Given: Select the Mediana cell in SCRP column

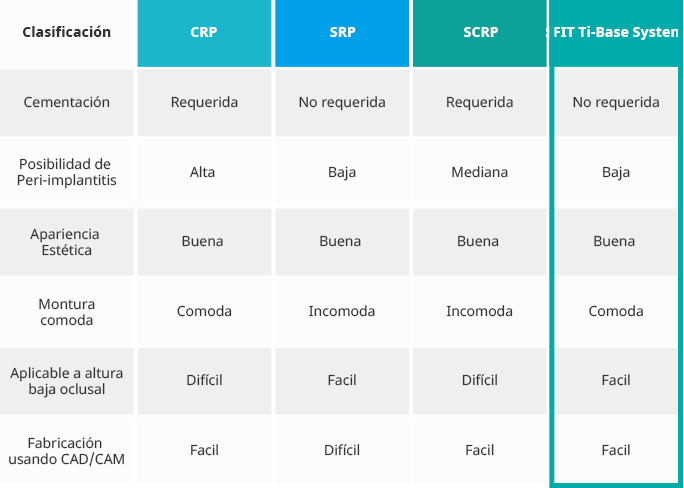Looking at the screenshot, I should pos(479,172).
